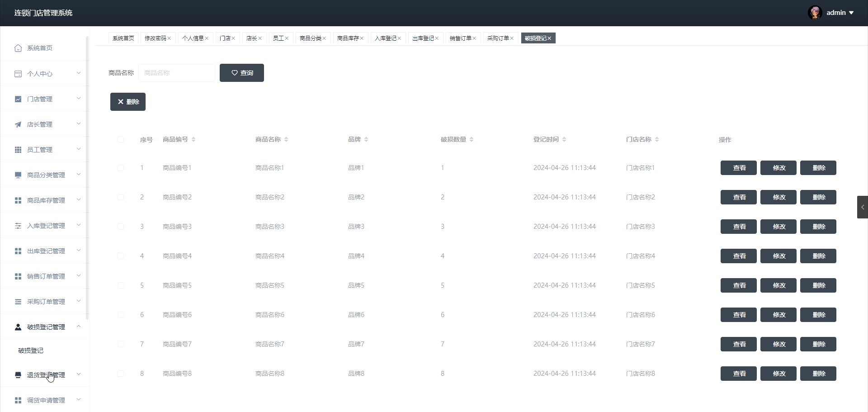Click the 商品库存管理 inventory icon
The width and height of the screenshot is (868, 412).
(x=18, y=200)
